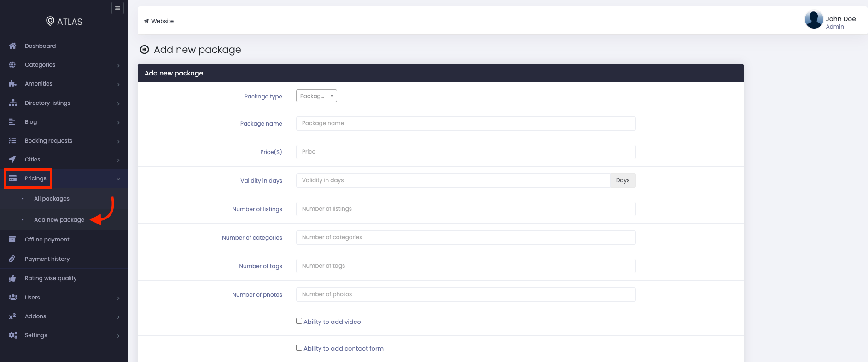The width and height of the screenshot is (868, 362).
Task: Focus the Number of listings field
Action: (466, 209)
